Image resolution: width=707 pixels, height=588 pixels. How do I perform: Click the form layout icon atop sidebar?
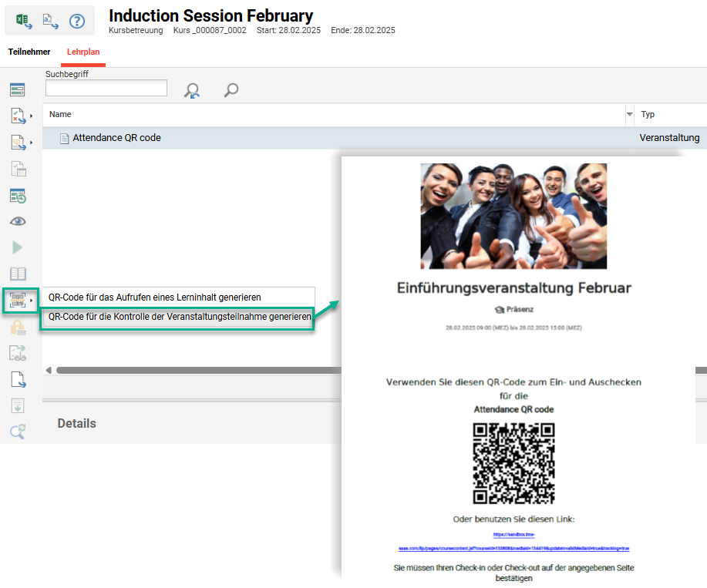click(18, 89)
